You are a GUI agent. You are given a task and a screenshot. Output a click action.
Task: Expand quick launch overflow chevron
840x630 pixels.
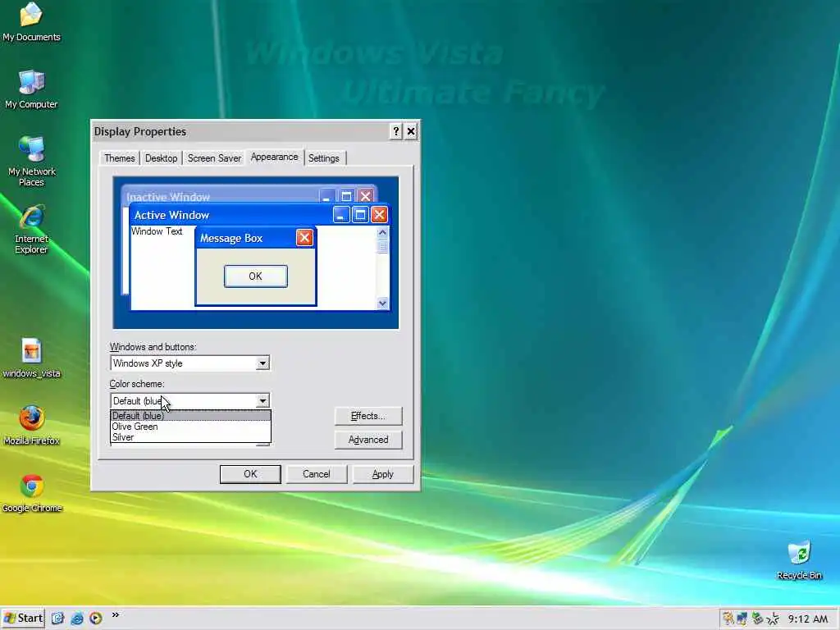pyautogui.click(x=115, y=615)
